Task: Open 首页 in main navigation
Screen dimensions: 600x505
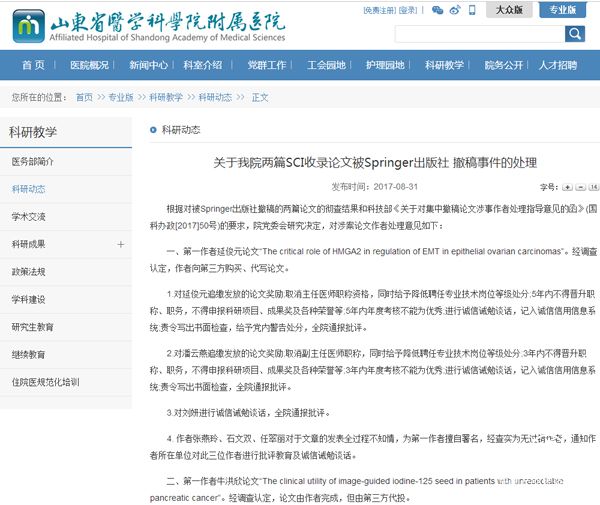Action: click(x=33, y=65)
